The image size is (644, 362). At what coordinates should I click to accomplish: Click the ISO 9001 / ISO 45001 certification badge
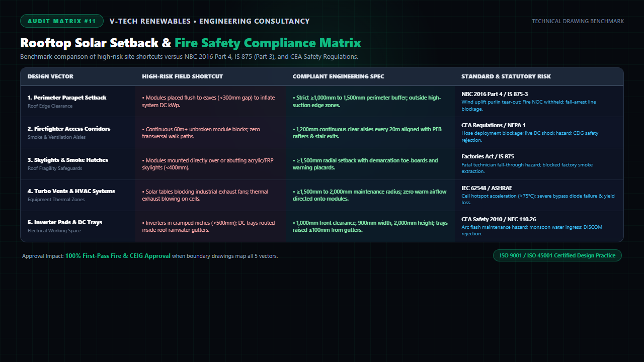557,255
